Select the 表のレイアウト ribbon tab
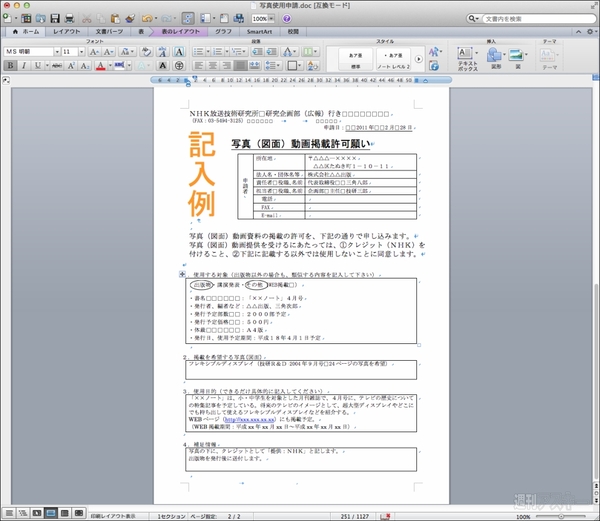The width and height of the screenshot is (600, 521). coord(181,31)
